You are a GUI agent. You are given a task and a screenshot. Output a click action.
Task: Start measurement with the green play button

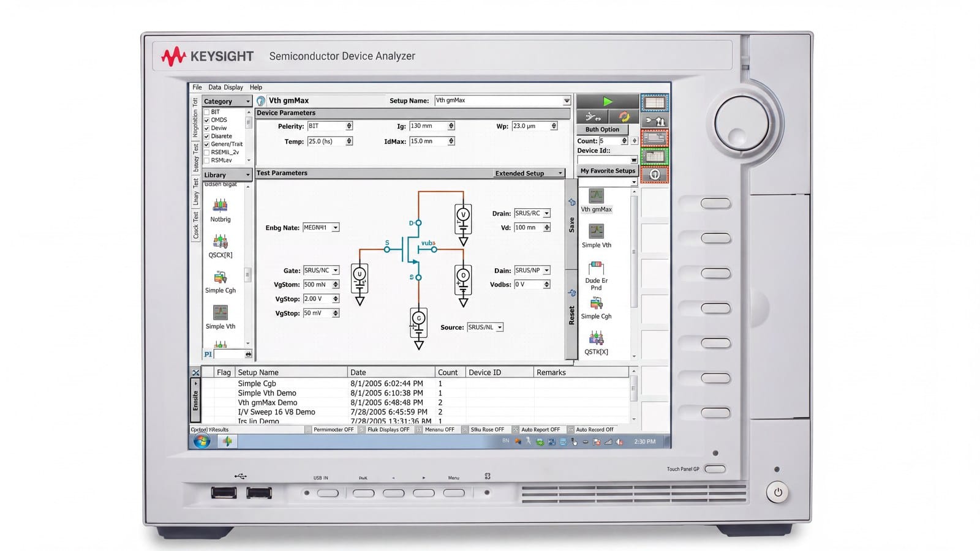click(x=608, y=102)
